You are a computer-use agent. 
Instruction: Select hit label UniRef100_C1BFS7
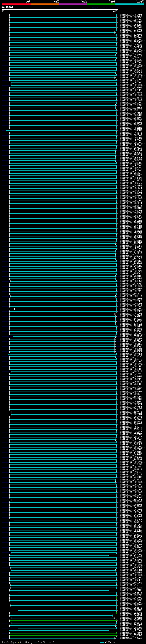click(x=131, y=105)
